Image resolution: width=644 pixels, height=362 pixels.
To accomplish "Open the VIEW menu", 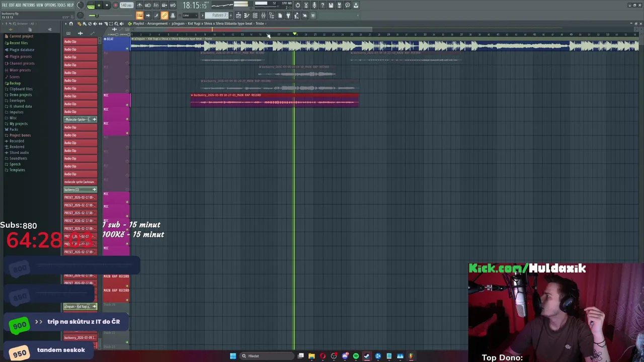I will pyautogui.click(x=40, y=5).
